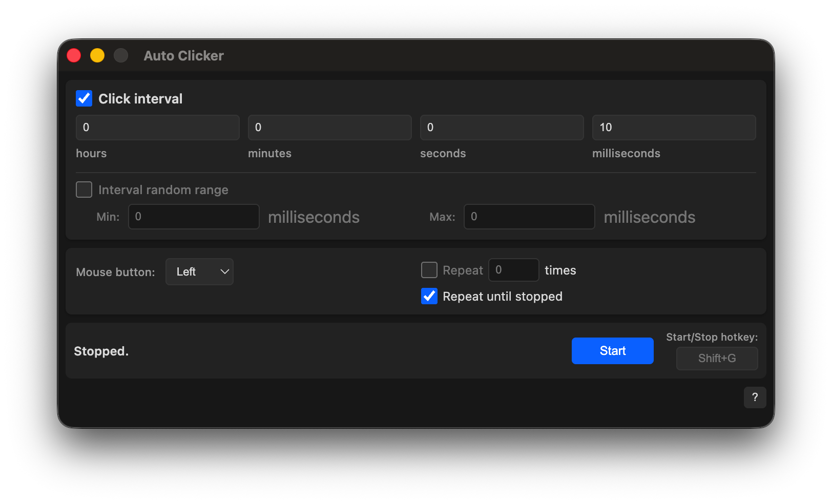The width and height of the screenshot is (832, 504).
Task: Minimize the Auto Clicker window
Action: [97, 55]
